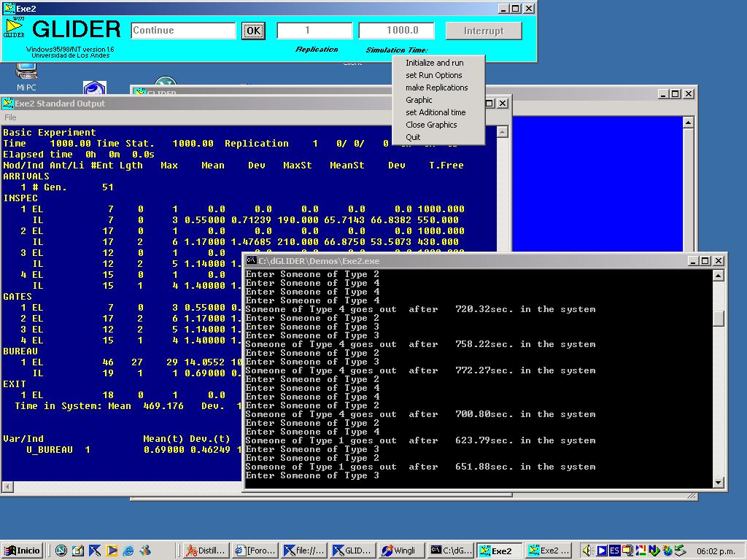Click the GLIDER logo icon in Exe2 window

pos(14,28)
